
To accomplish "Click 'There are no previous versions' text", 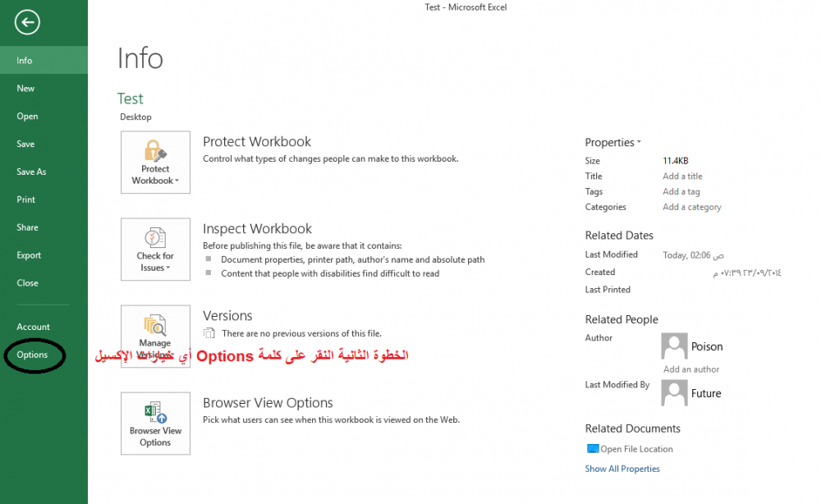I will 301,333.
